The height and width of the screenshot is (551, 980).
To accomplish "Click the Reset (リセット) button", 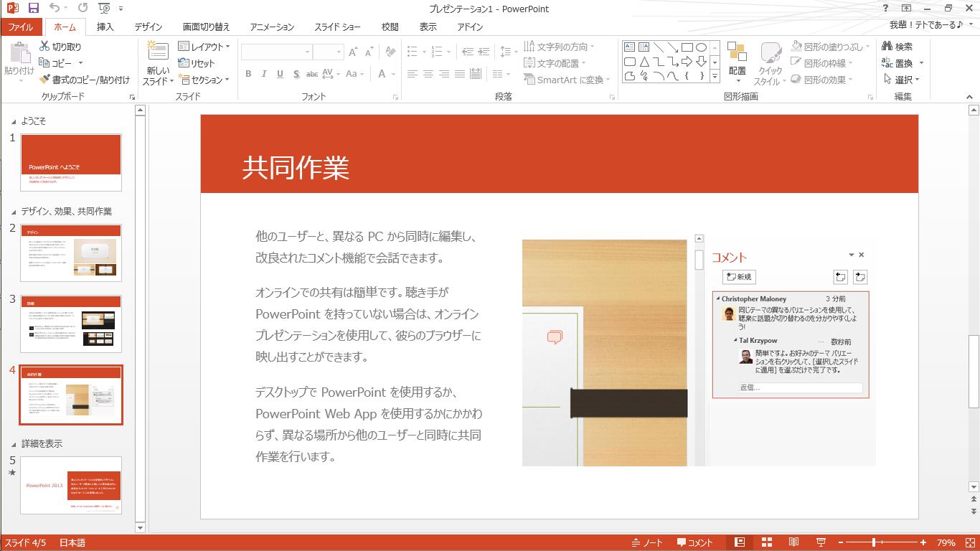I will pos(197,63).
